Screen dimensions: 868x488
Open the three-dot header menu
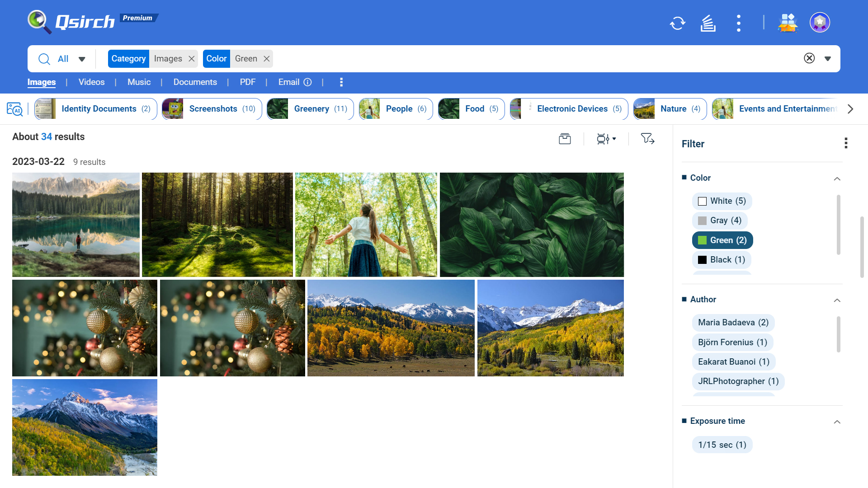pyautogui.click(x=738, y=23)
